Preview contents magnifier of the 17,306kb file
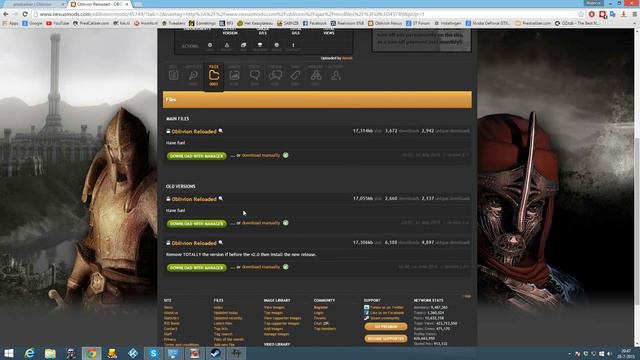 [x=221, y=243]
